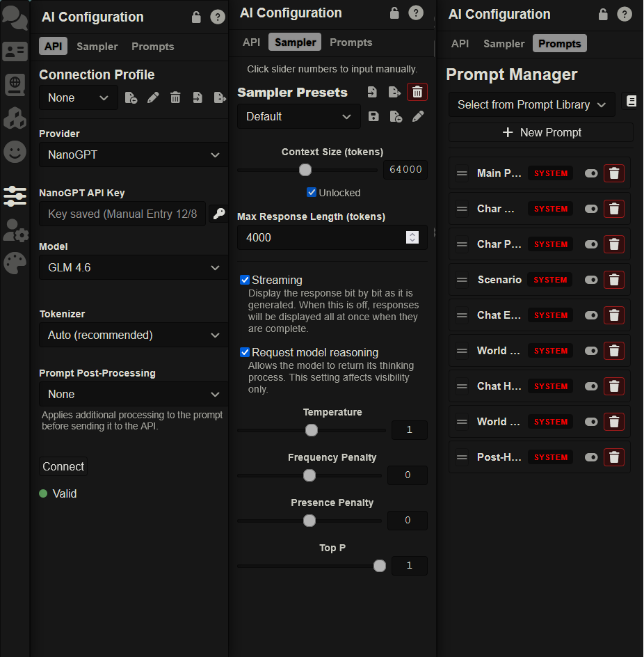
Task: Open the persona smiley sidebar icon
Action: pyautogui.click(x=15, y=152)
